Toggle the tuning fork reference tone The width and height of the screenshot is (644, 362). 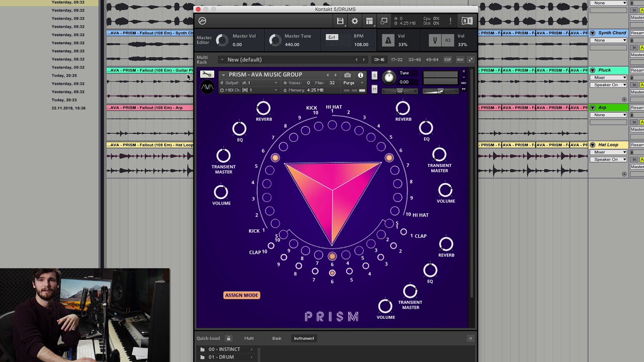tap(435, 41)
